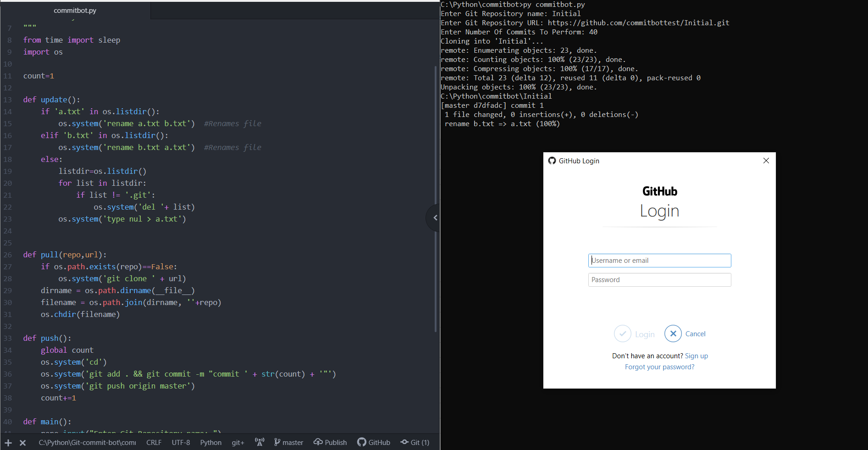
Task: Click the 'global count' line
Action: (x=67, y=350)
